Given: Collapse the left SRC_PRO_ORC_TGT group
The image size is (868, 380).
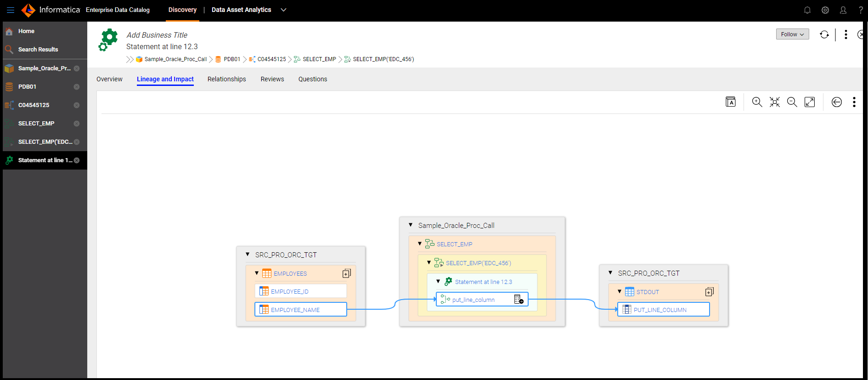Looking at the screenshot, I should 248,254.
